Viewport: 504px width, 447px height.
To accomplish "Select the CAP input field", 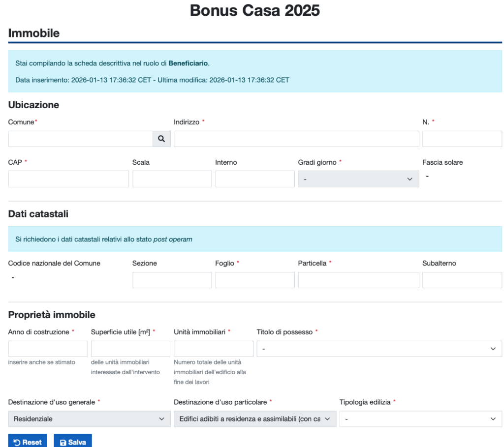I will pyautogui.click(x=68, y=179).
